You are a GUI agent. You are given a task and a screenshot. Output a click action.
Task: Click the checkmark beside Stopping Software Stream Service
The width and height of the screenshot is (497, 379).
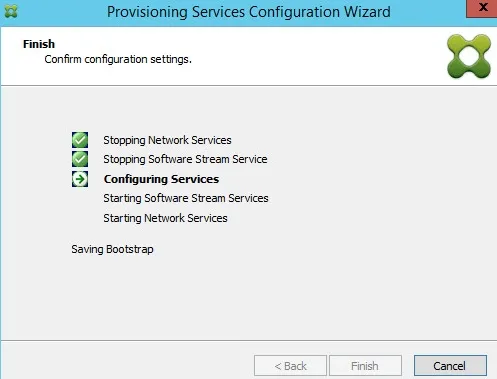click(x=80, y=159)
